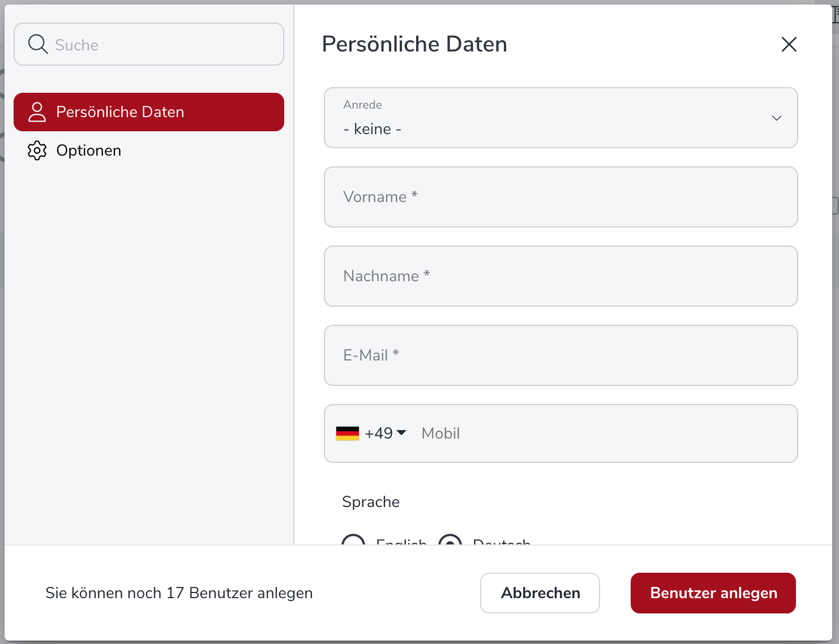Open the Anrede dropdown showing '- keine -'

(560, 118)
